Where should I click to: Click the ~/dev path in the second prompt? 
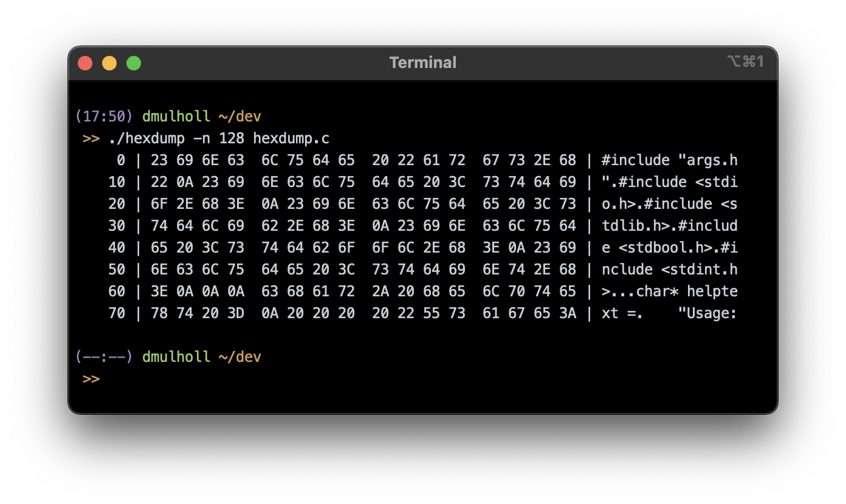click(x=239, y=357)
